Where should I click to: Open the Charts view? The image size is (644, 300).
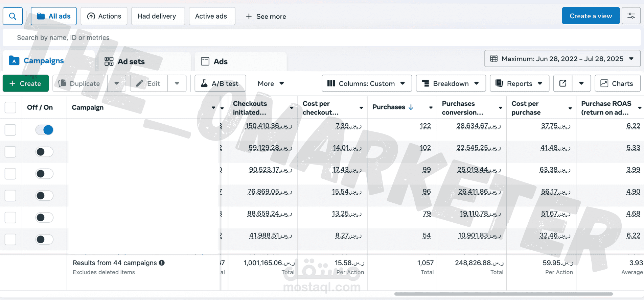[x=618, y=83]
